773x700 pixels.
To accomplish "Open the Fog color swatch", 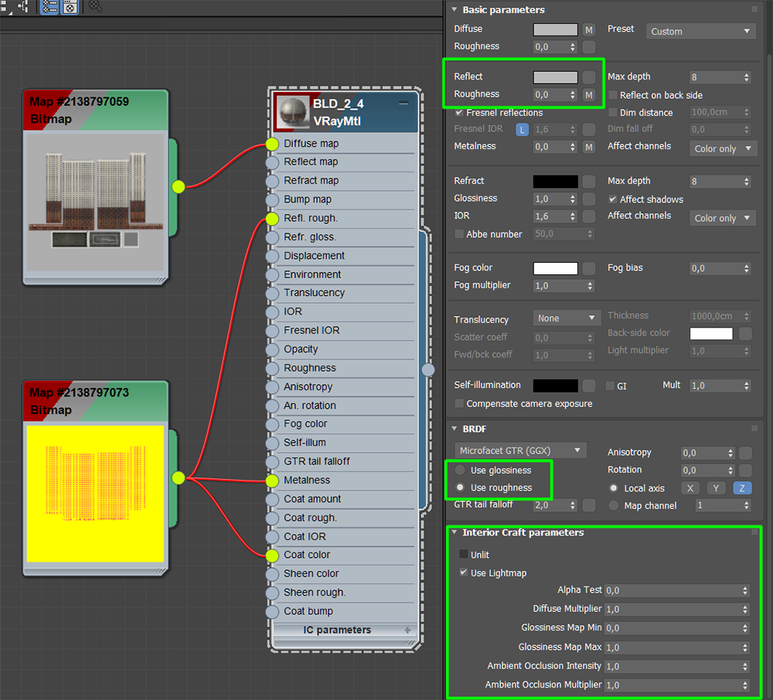I will coord(556,268).
